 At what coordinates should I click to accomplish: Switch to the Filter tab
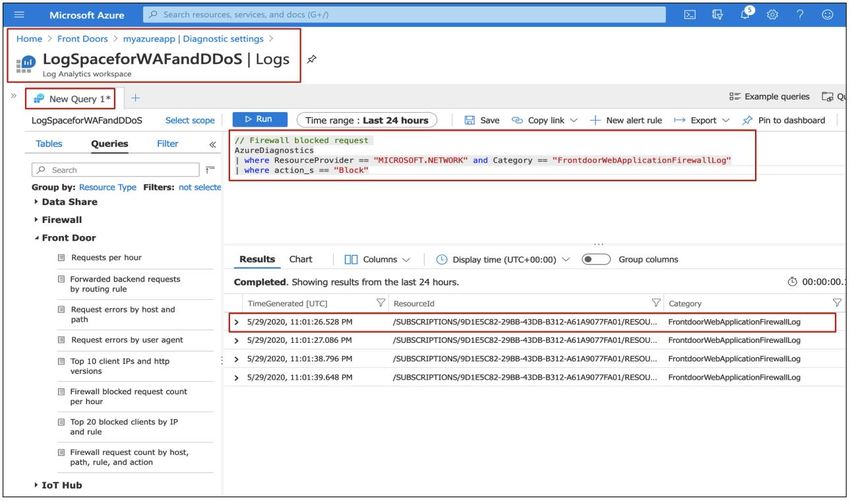click(168, 144)
